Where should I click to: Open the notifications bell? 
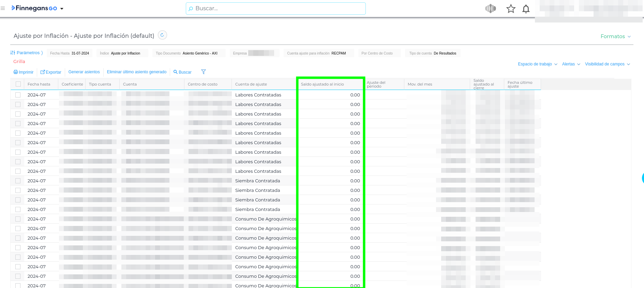pos(526,9)
